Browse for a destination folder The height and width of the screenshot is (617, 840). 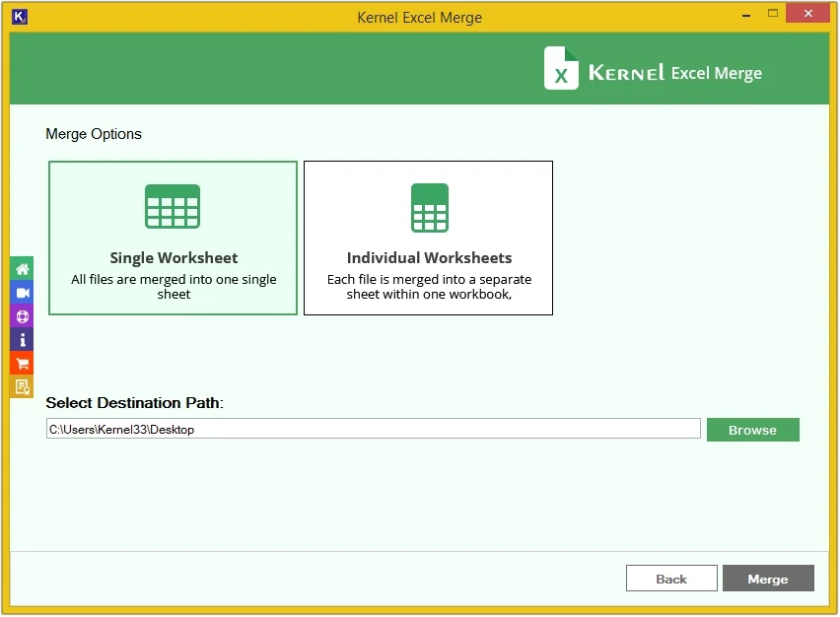[752, 430]
